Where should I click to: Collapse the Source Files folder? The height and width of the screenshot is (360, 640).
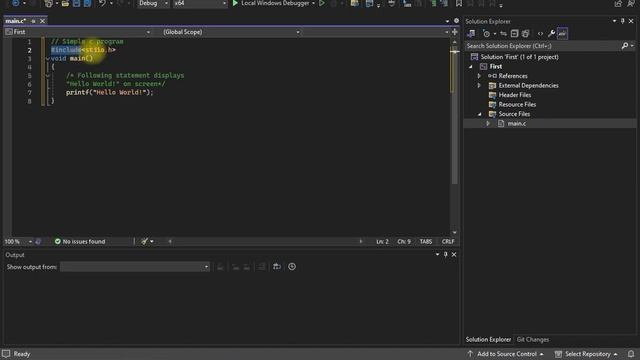(480, 114)
